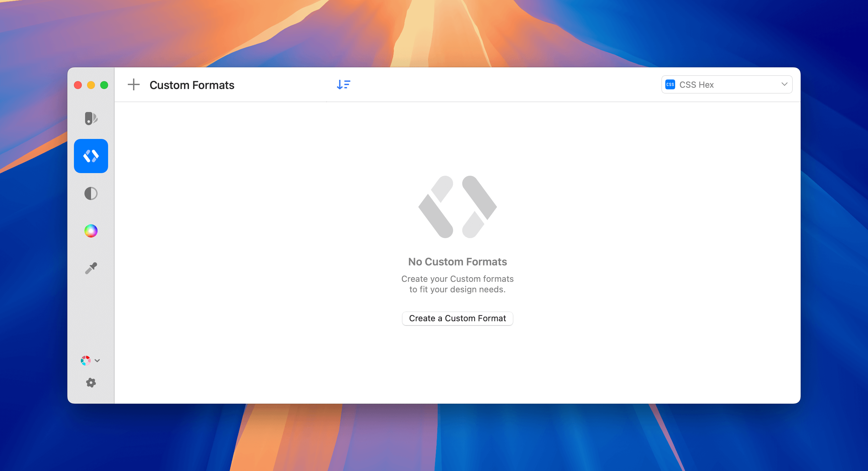
Task: Open the contrast checker tool
Action: coord(91,193)
